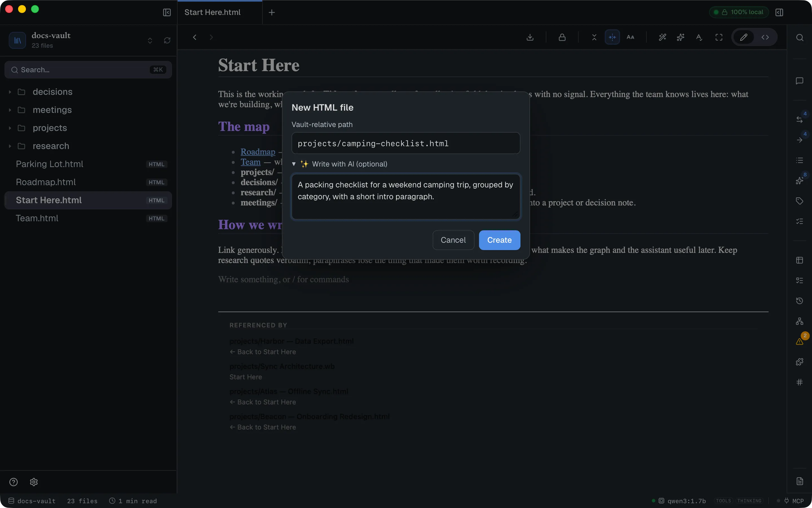Open the docs-vault library icon
Image resolution: width=812 pixels, height=508 pixels.
pyautogui.click(x=17, y=40)
